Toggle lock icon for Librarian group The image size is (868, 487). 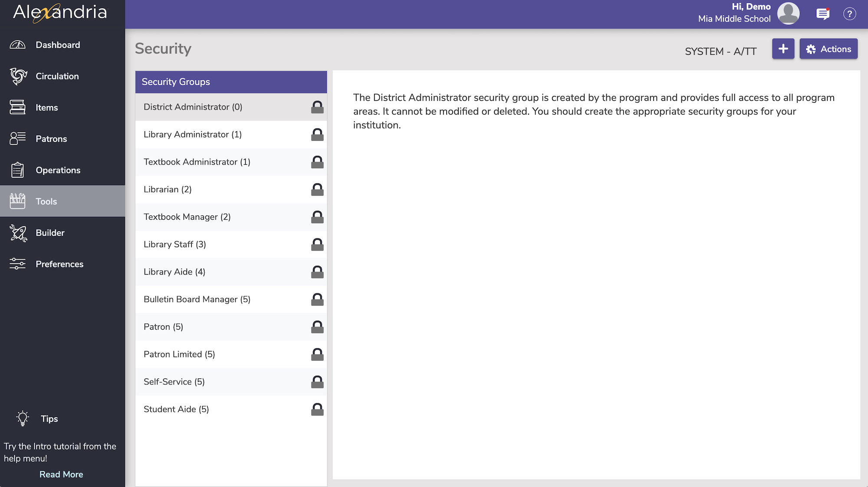click(317, 189)
